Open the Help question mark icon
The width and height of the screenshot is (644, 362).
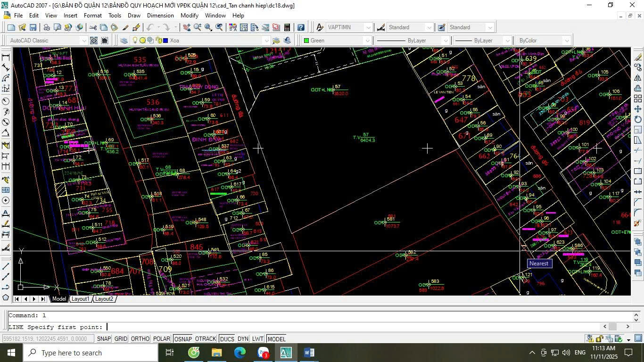point(301,28)
